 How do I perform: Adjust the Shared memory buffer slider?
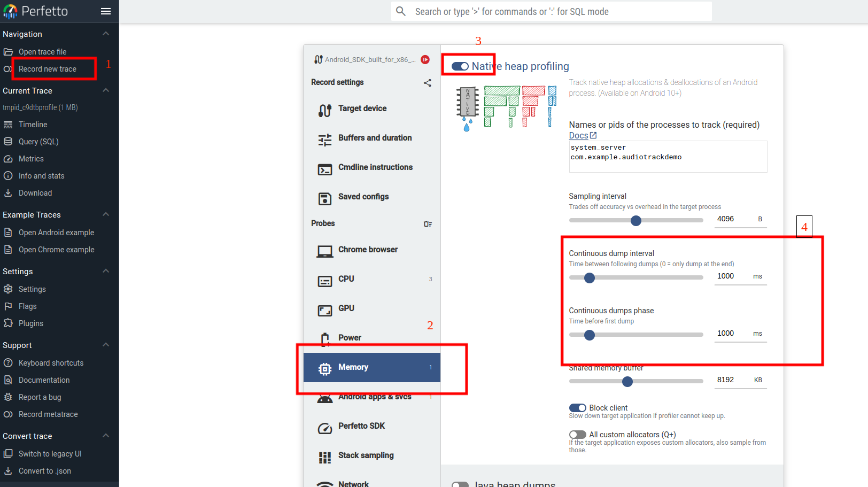coord(636,382)
